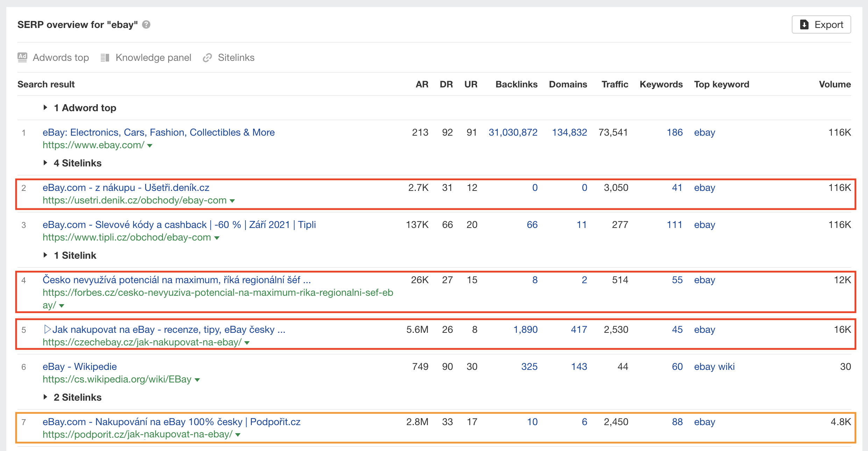
Task: Expand 1 Sitelink under tipli.cz result
Action: click(45, 255)
